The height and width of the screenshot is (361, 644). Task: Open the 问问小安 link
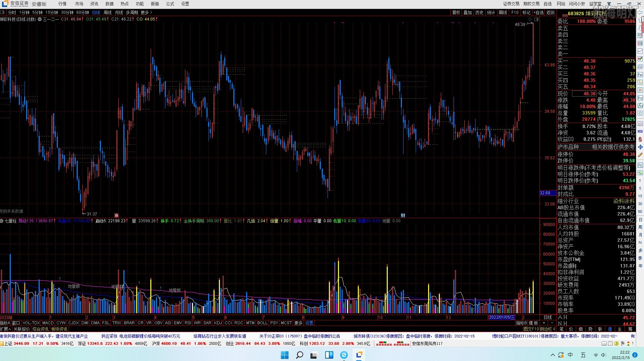point(577,4)
